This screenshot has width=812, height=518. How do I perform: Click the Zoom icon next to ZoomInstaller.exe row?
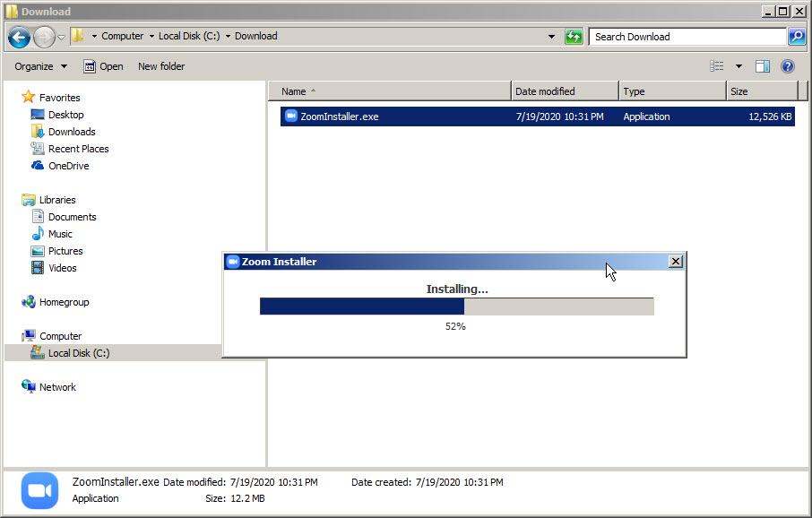pyautogui.click(x=291, y=116)
